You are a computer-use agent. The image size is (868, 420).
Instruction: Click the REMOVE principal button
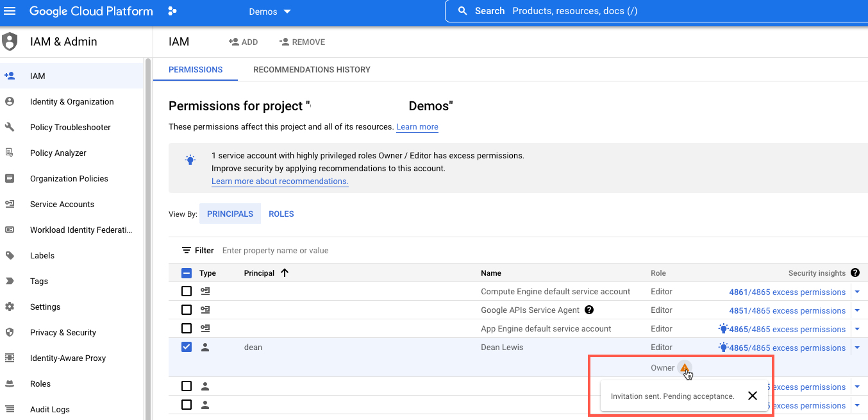pyautogui.click(x=302, y=42)
